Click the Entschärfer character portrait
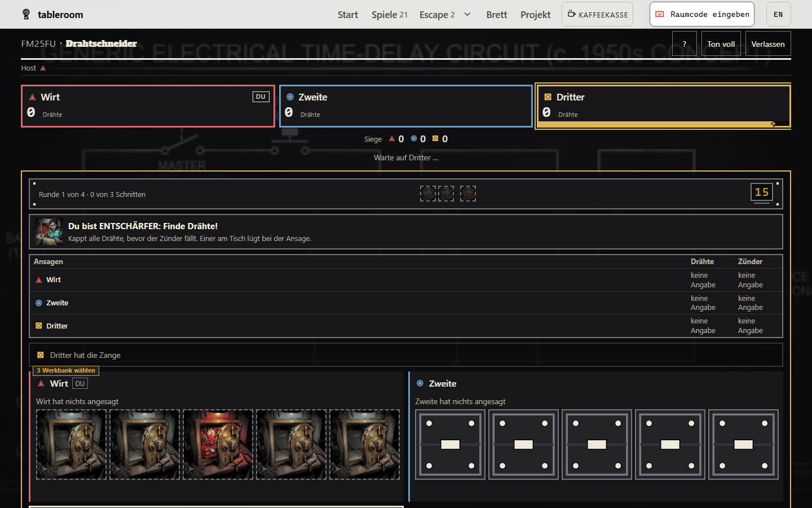Screen dimensions: 812x508 49,231
